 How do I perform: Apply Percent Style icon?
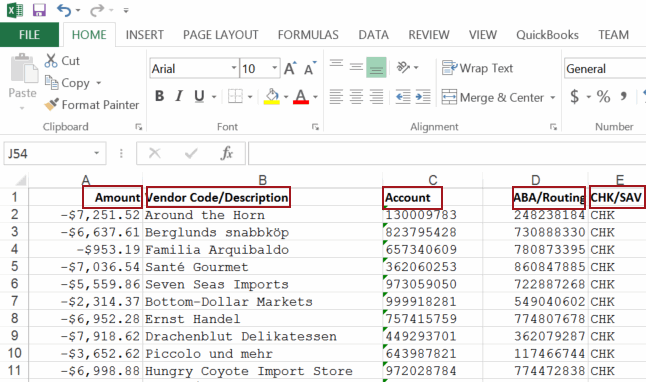tap(603, 96)
